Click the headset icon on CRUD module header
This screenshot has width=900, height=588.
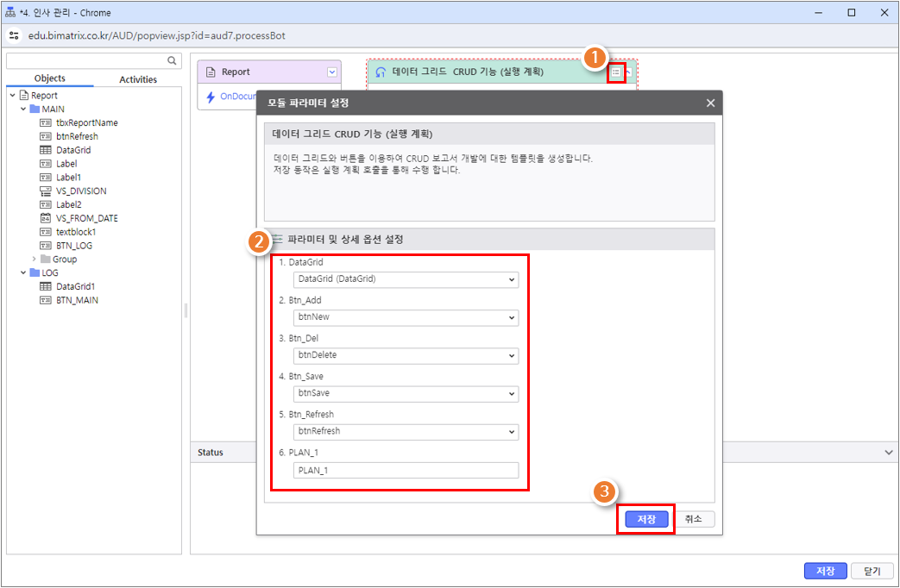[x=381, y=72]
